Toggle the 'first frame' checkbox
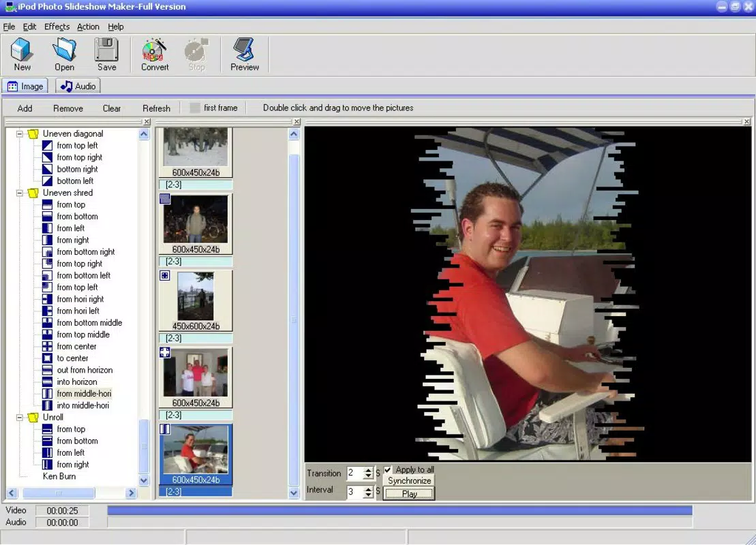756x545 pixels. click(195, 108)
